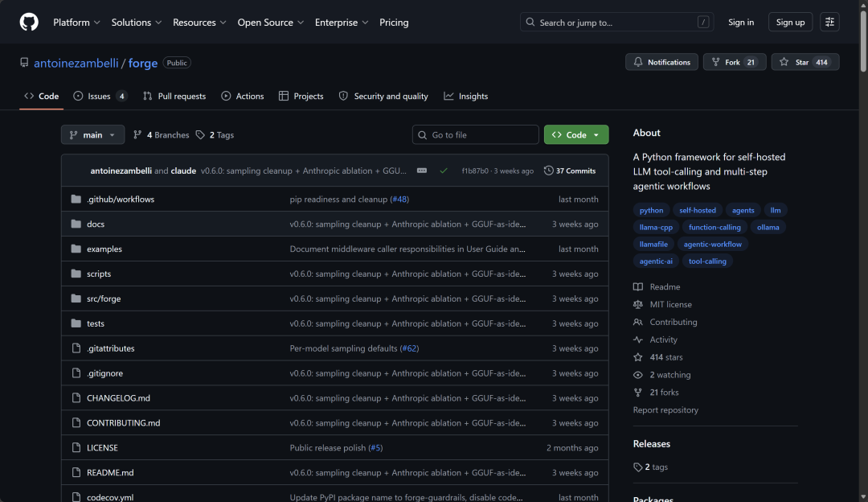View the 4 Branches link

click(x=161, y=134)
